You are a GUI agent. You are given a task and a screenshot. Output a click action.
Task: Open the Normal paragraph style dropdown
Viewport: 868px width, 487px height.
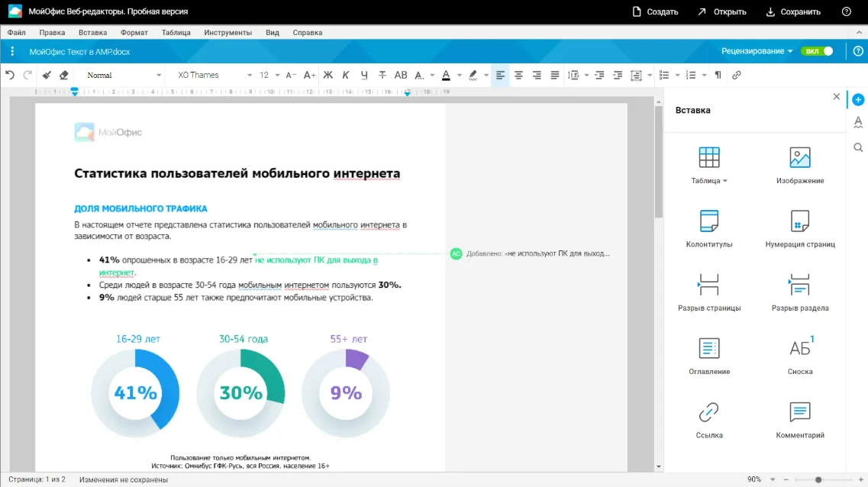coord(124,75)
